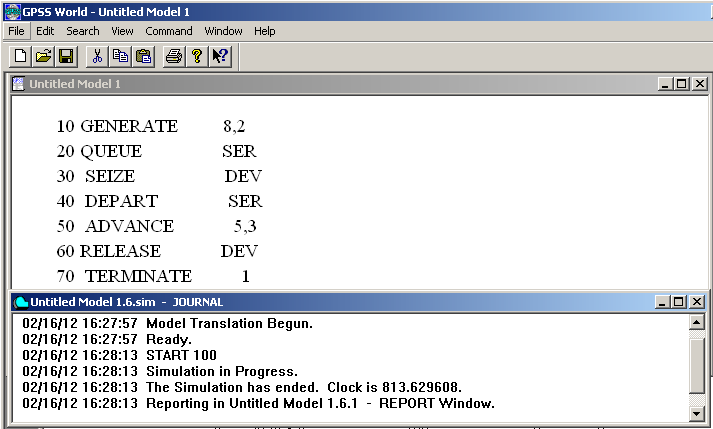Viewport: 713px width, 429px height.
Task: Maximize the JOURNAL window
Action: click(x=678, y=302)
